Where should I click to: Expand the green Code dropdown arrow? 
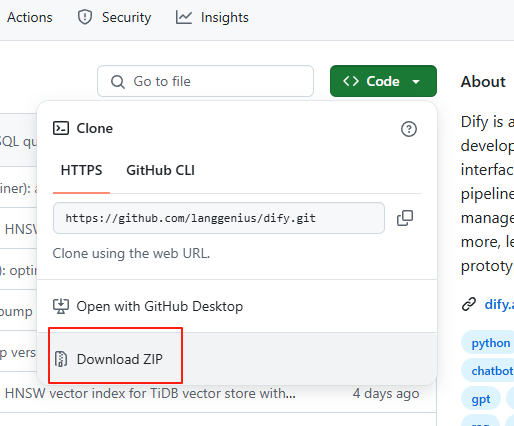tap(416, 81)
